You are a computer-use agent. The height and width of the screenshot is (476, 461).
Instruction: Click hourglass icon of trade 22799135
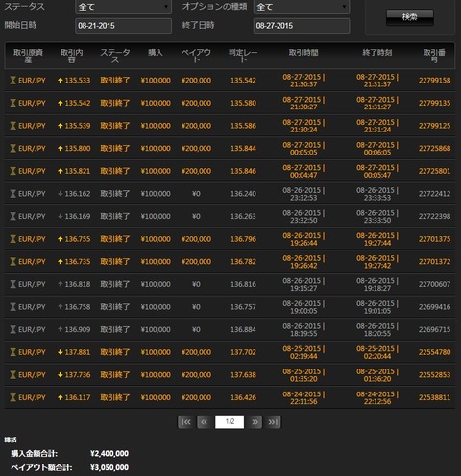12,103
